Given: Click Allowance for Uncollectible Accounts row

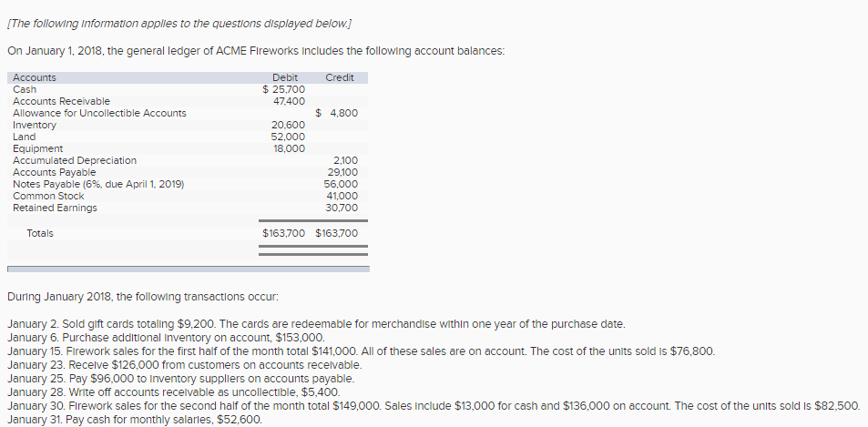Looking at the screenshot, I should coord(99,113).
